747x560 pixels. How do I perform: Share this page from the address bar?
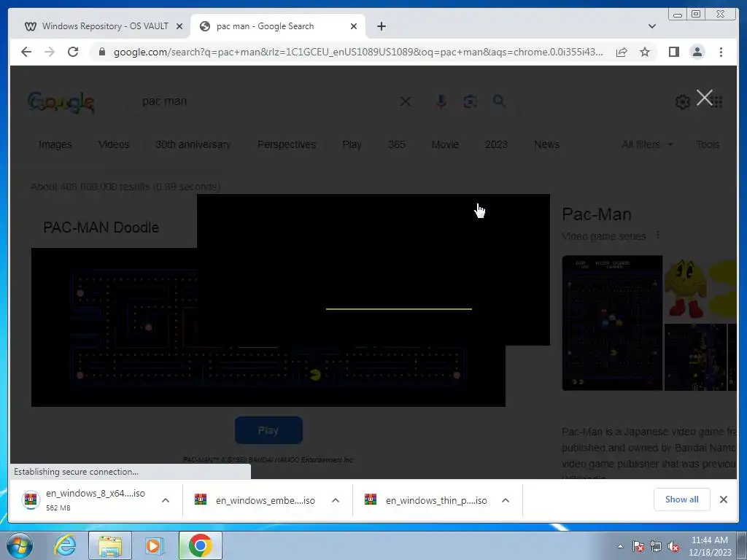[622, 52]
